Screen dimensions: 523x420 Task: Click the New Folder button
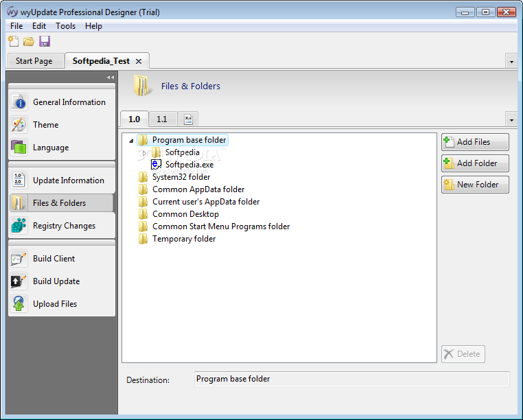pos(475,185)
